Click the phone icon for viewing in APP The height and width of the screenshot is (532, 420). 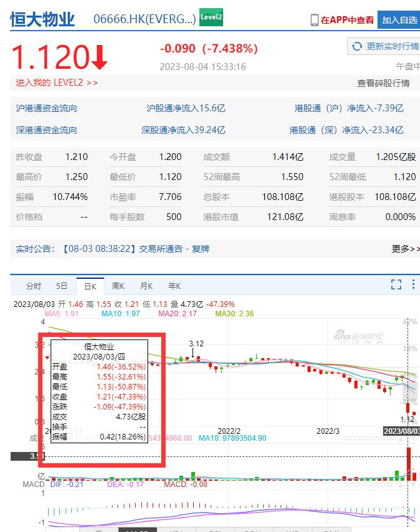314,20
